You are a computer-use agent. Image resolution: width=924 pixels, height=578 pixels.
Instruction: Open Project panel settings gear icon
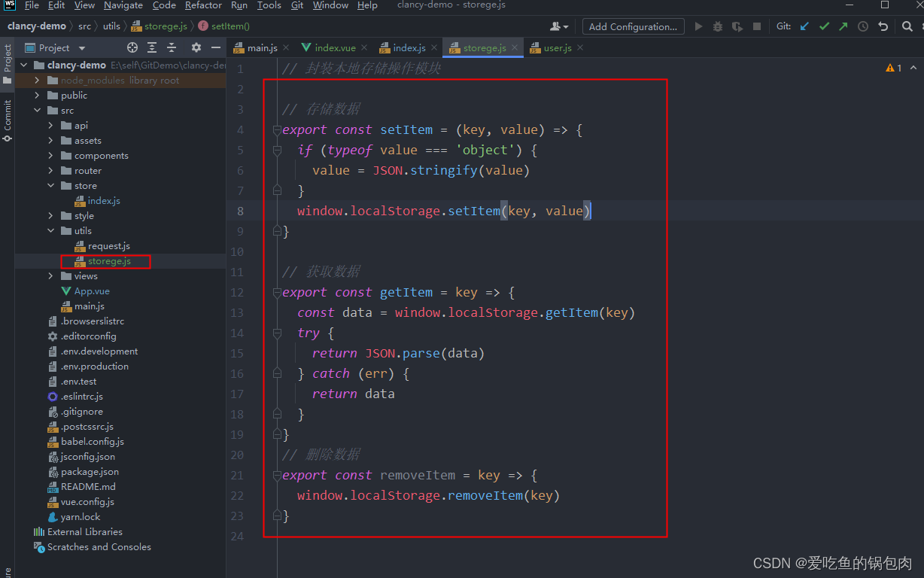tap(195, 47)
